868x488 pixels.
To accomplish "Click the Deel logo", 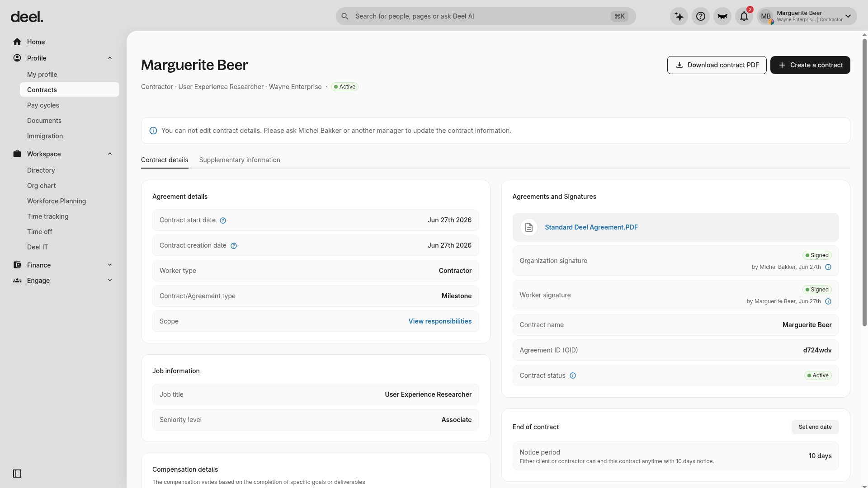I will pyautogui.click(x=27, y=17).
